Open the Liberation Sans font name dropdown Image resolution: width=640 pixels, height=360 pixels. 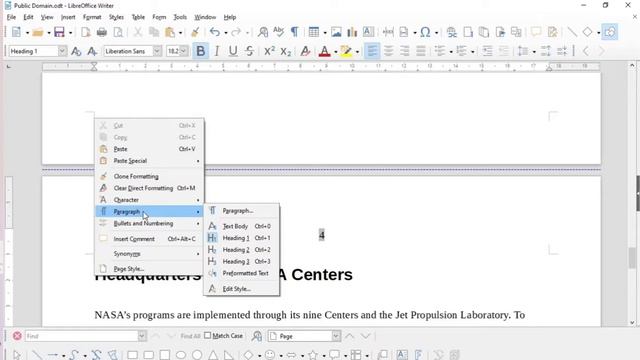coord(157,51)
